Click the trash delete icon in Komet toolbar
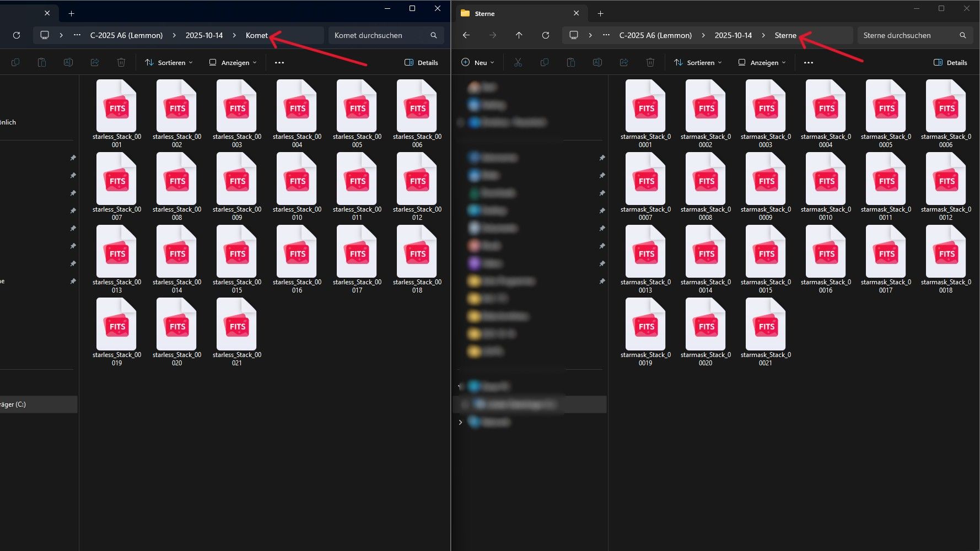Image resolution: width=980 pixels, height=551 pixels. click(121, 63)
